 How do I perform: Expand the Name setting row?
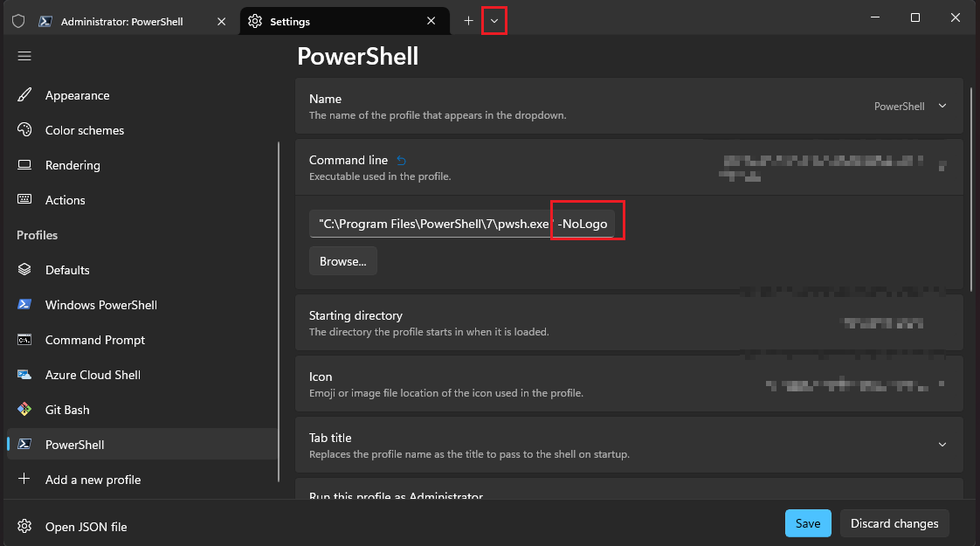(629, 107)
